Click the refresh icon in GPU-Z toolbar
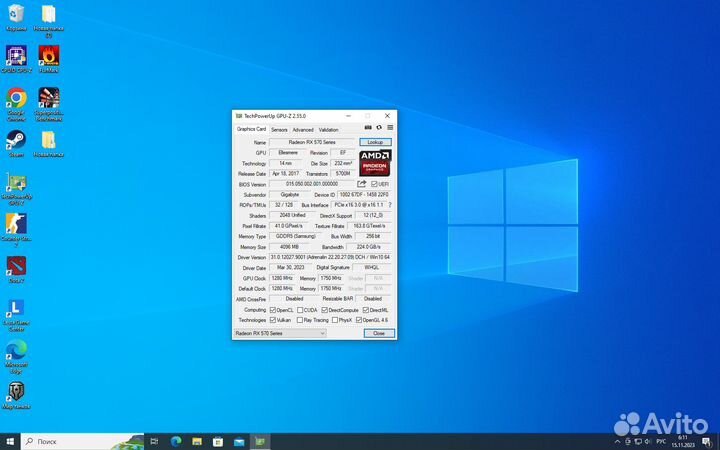This screenshot has height=450, width=720. click(x=379, y=128)
